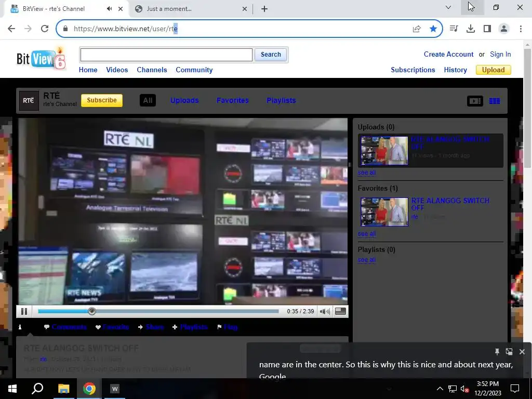
Task: Click see all under Playlists
Action: tap(366, 260)
